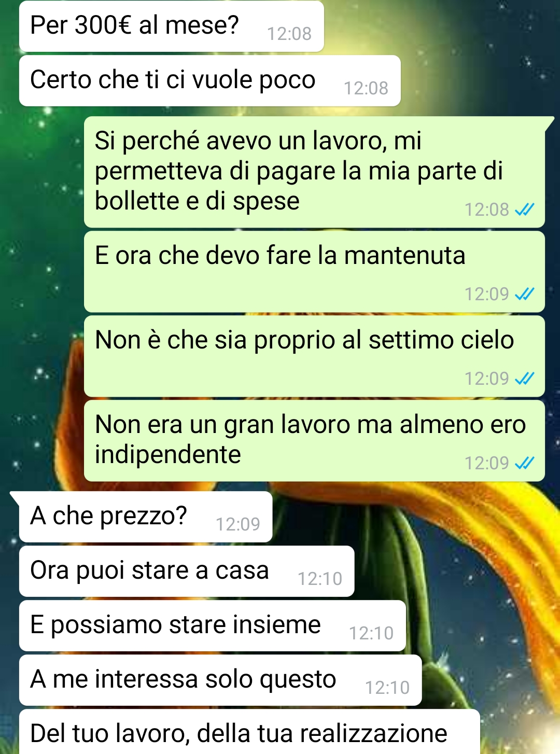560x754 pixels.
Task: Tap message 'A me interessa solo questo'
Action: pos(220,680)
